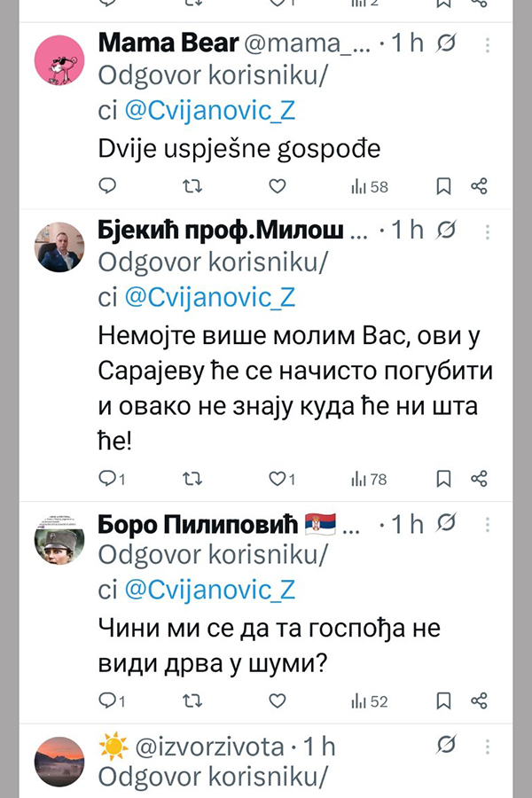Reply to Mama Bear's tweet
This screenshot has height=798, width=532.
107,186
